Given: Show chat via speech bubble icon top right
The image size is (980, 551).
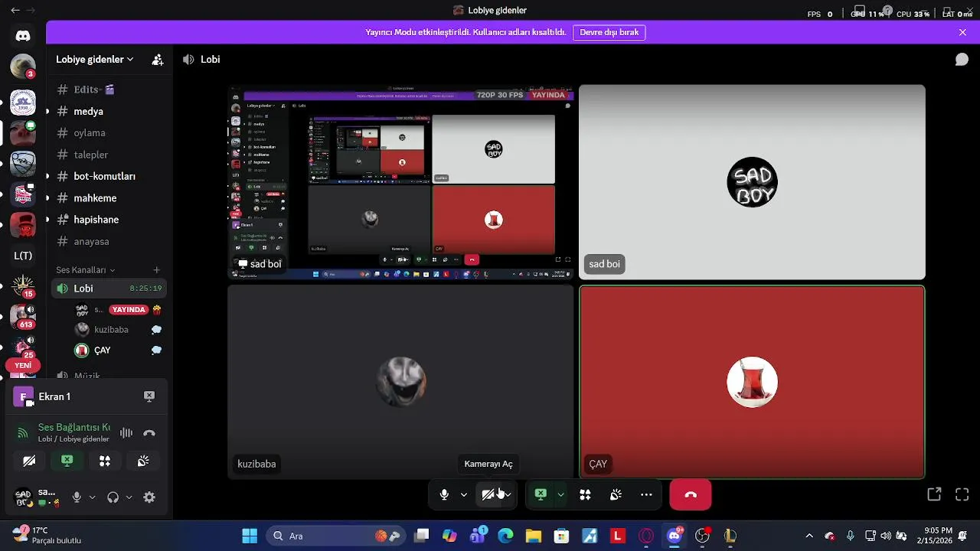Looking at the screenshot, I should pyautogui.click(x=962, y=60).
